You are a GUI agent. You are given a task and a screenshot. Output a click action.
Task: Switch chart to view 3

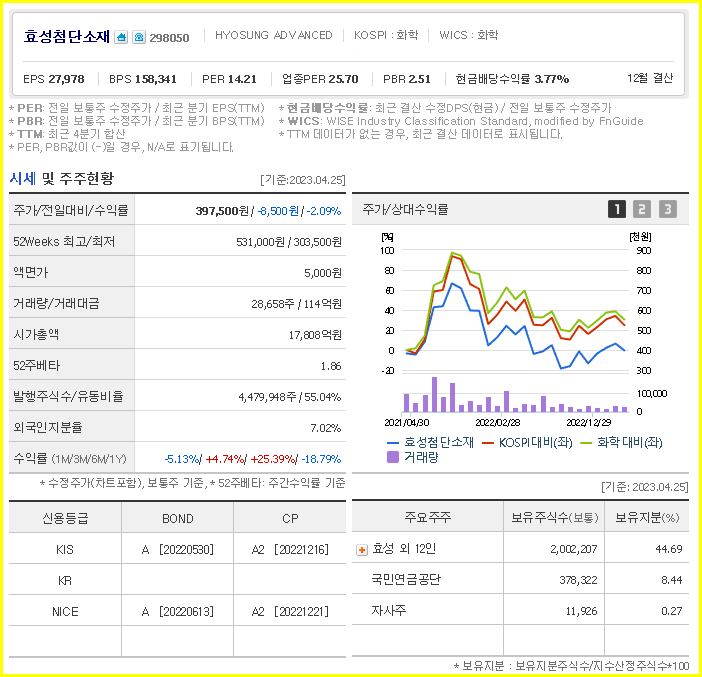coord(668,209)
